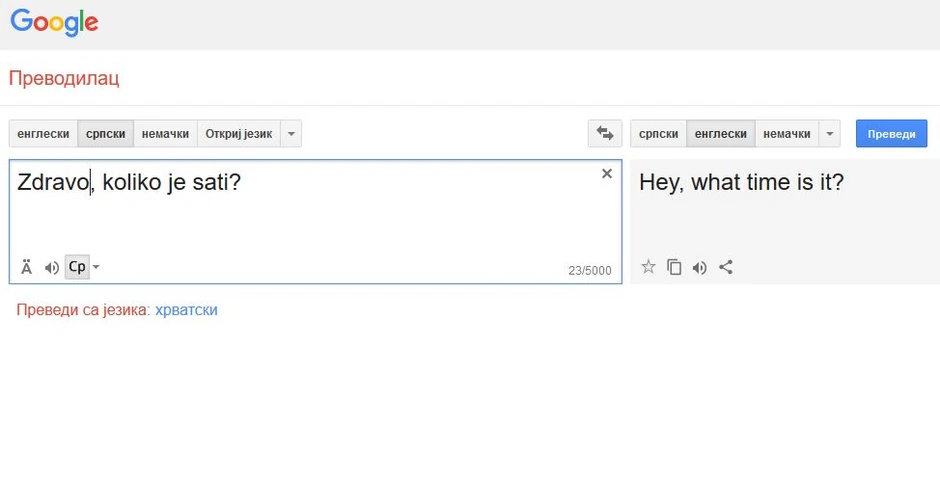Follow the хрватски language suggestion link
Image resolution: width=940 pixels, height=479 pixels.
point(186,310)
